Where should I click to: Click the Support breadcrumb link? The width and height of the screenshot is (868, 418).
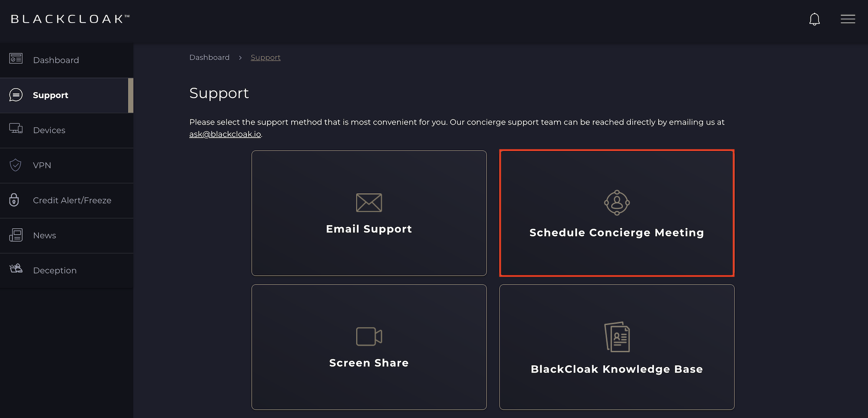point(266,57)
